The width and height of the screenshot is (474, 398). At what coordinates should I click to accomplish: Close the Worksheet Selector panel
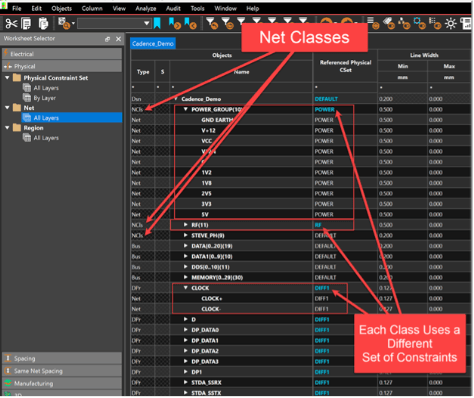click(118, 39)
